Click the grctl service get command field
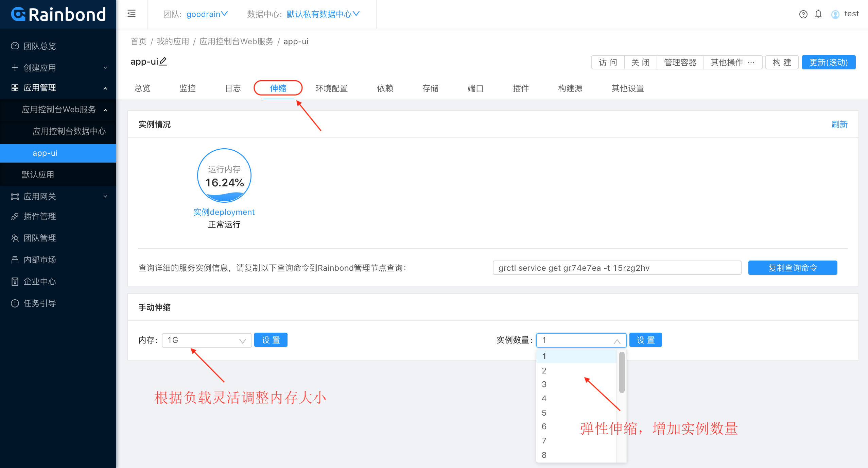The width and height of the screenshot is (868, 468). [x=617, y=268]
